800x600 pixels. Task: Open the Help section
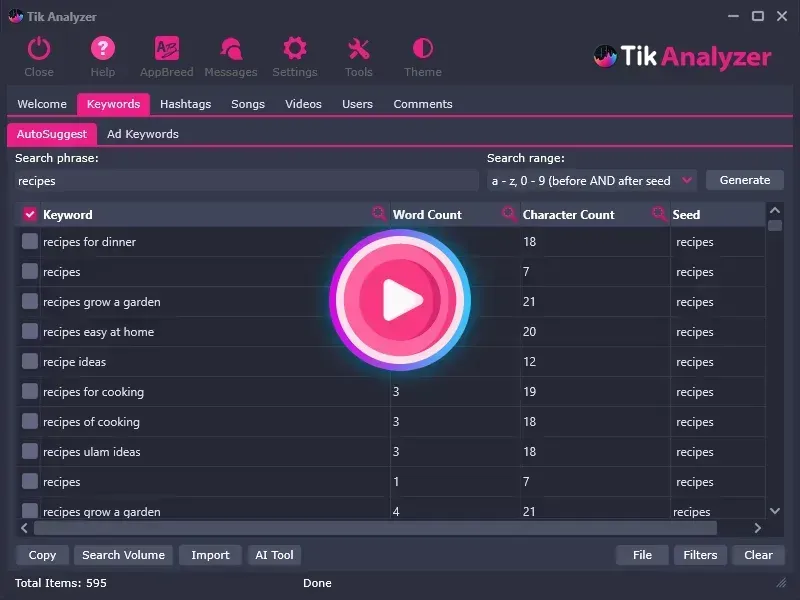coord(101,48)
